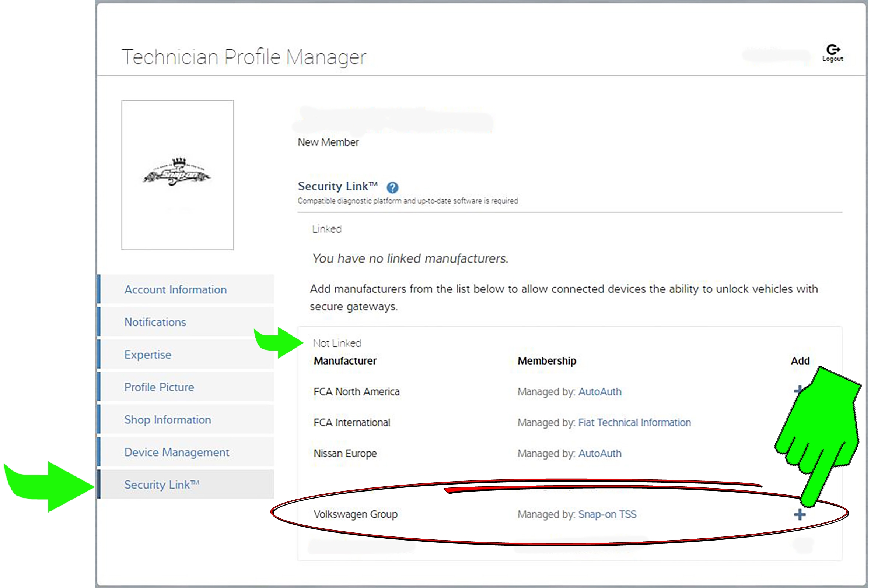Go to the Notifications section
885x588 pixels.
(155, 322)
